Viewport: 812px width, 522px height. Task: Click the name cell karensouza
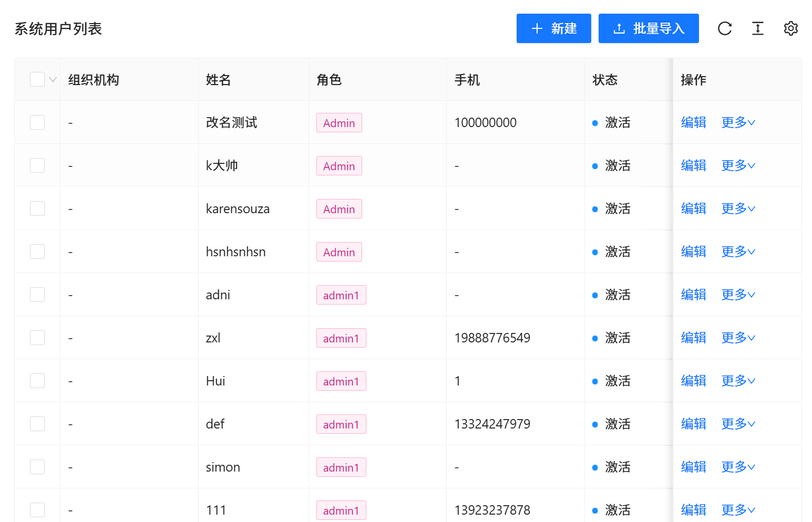tap(238, 208)
